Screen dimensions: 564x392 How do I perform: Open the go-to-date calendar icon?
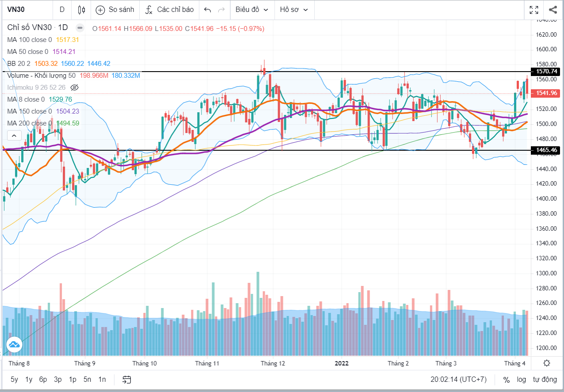[x=127, y=379]
